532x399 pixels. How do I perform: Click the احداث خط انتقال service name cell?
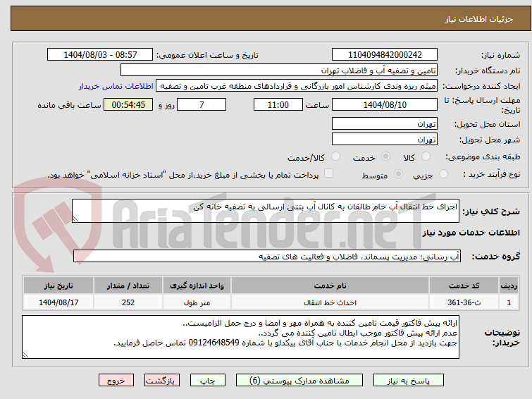(330, 302)
